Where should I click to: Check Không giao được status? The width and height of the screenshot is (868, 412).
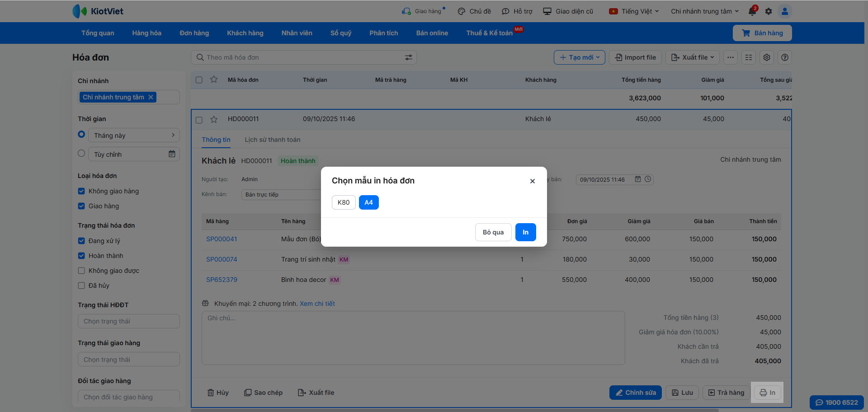81,271
